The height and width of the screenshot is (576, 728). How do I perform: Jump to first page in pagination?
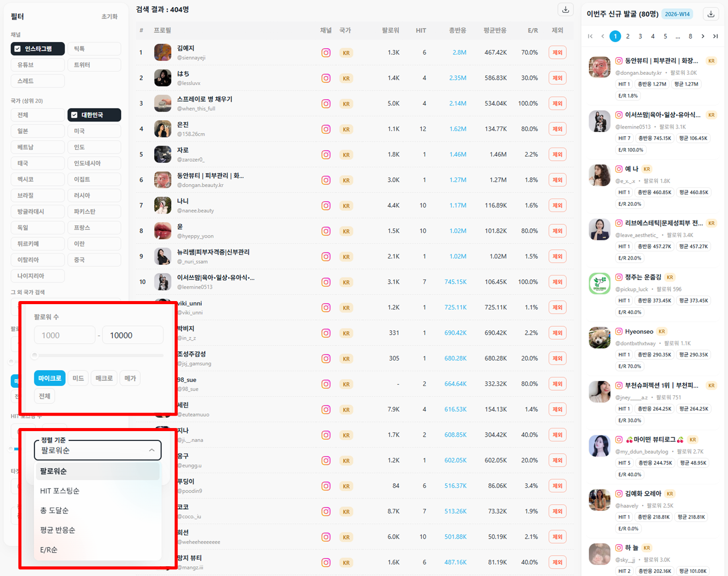click(x=590, y=36)
